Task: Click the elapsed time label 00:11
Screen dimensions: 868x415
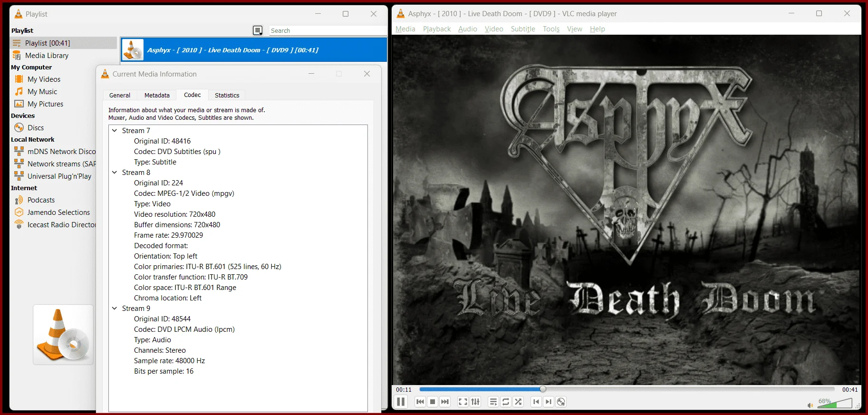Action: 404,389
